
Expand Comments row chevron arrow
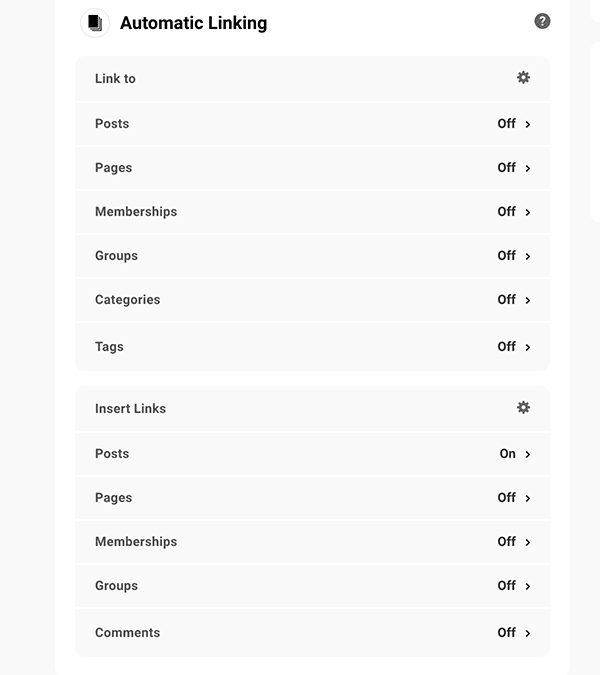tap(528, 633)
